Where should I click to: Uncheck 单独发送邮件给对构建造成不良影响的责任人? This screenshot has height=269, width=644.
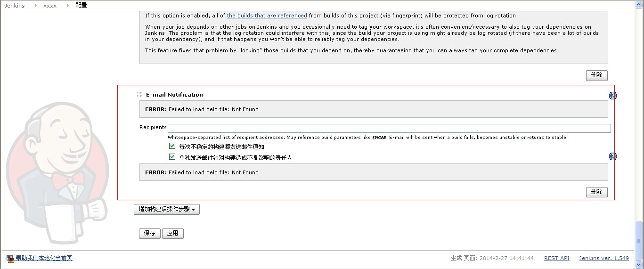(172, 157)
